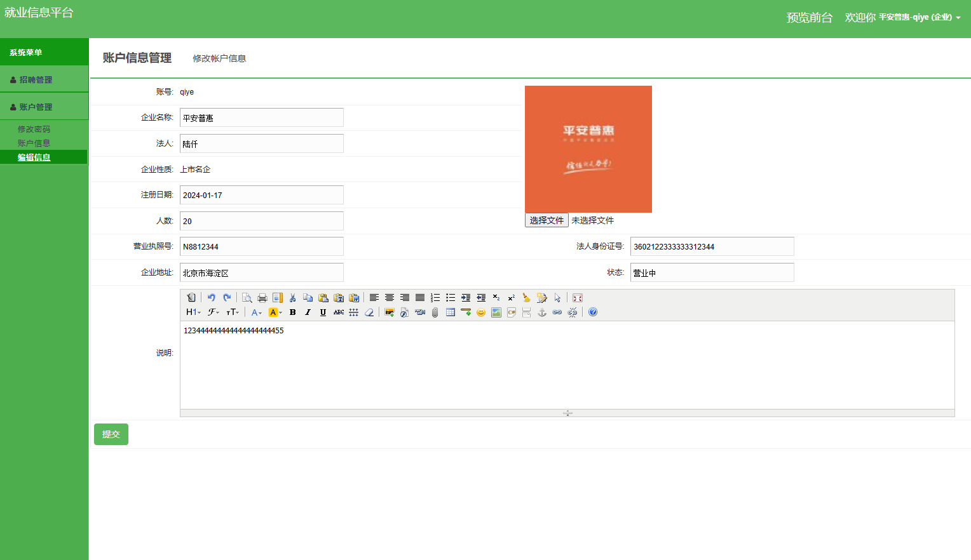Open editor help via question mark icon

pyautogui.click(x=593, y=312)
